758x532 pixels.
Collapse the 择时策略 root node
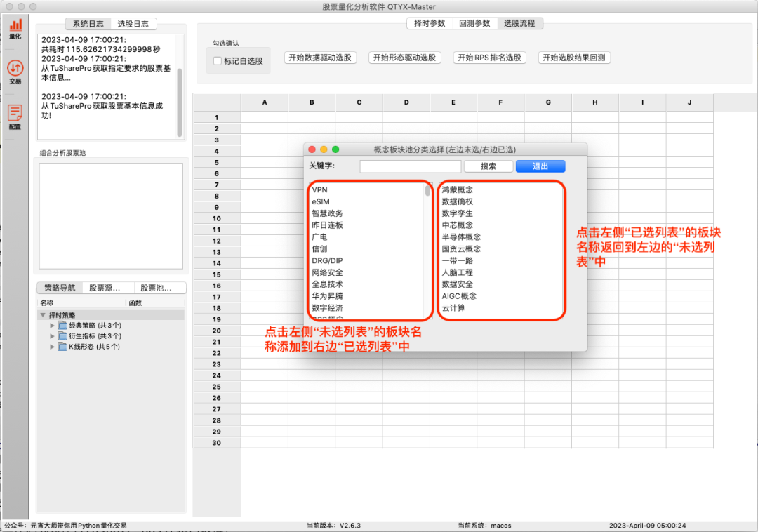pos(44,315)
